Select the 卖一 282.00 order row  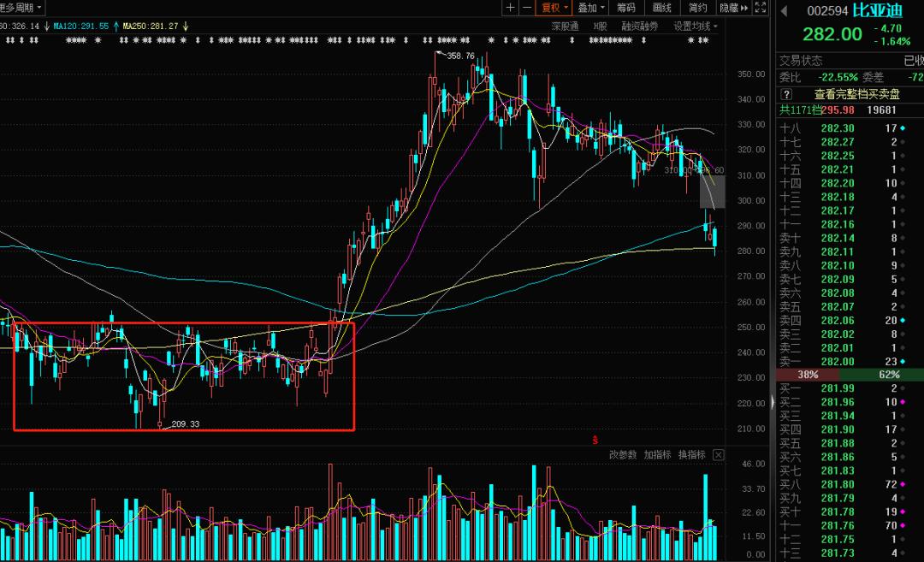tap(850, 362)
